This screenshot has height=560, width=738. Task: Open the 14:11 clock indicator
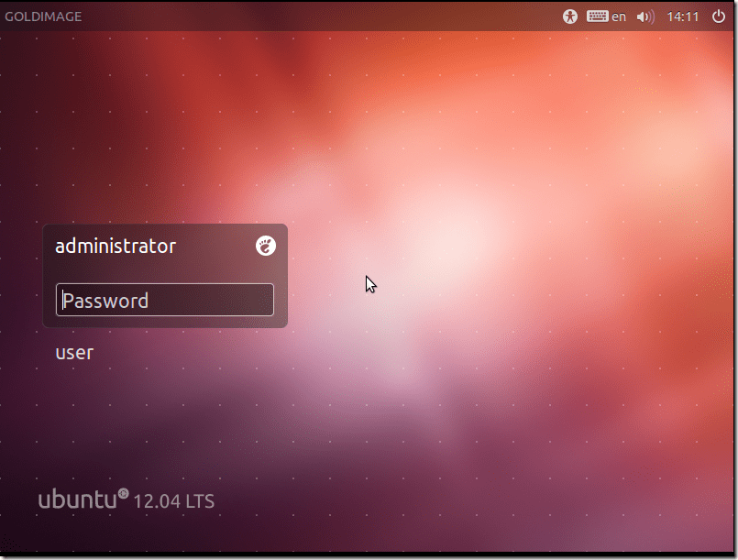(x=682, y=16)
